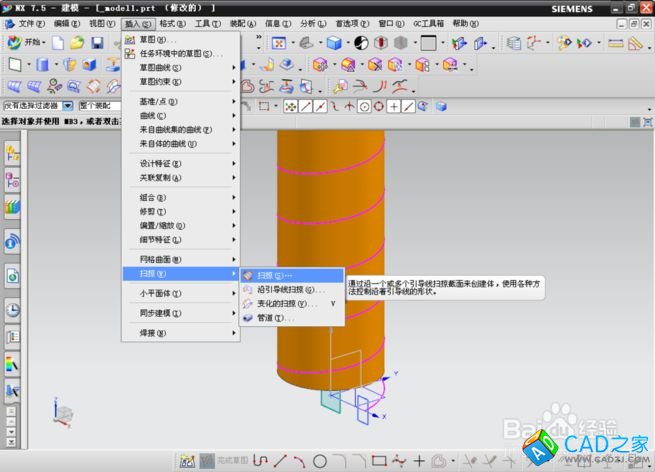Click the 扫掠 (Swept) submenu command

[272, 275]
